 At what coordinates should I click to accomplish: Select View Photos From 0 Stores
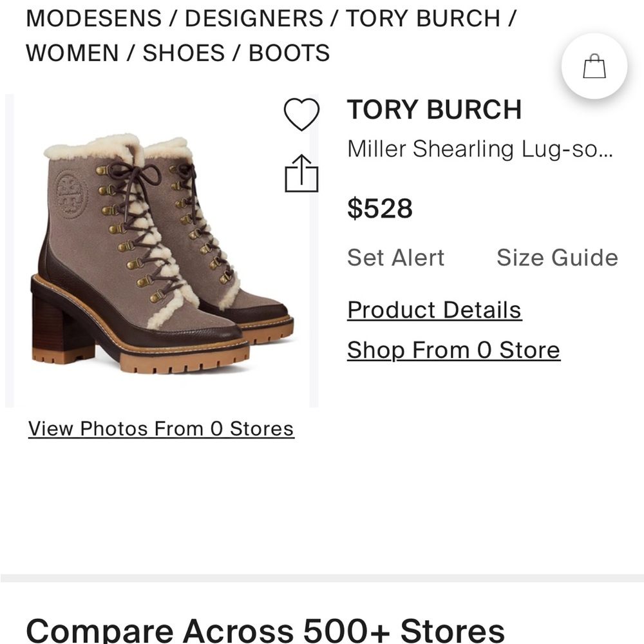click(x=160, y=428)
